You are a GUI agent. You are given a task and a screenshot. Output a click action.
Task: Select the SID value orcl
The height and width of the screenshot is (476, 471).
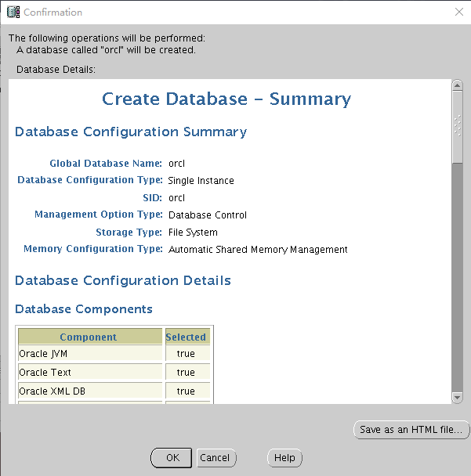176,198
